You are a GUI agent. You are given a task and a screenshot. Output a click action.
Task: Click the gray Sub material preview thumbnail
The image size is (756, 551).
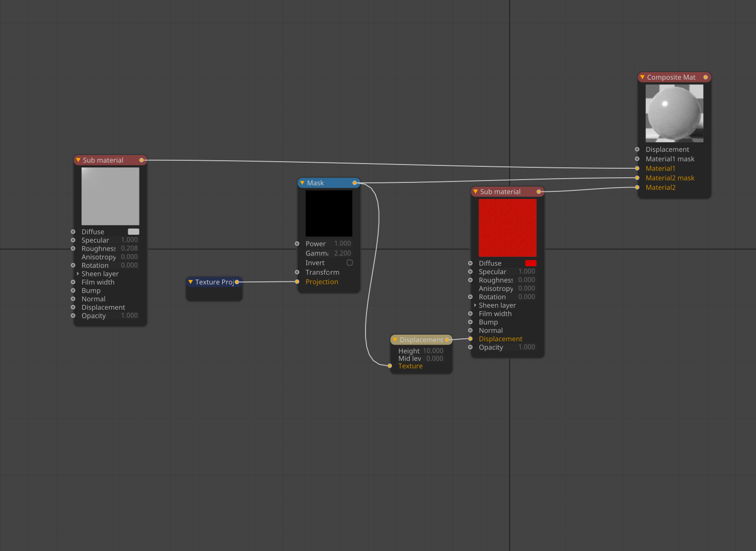pyautogui.click(x=110, y=196)
